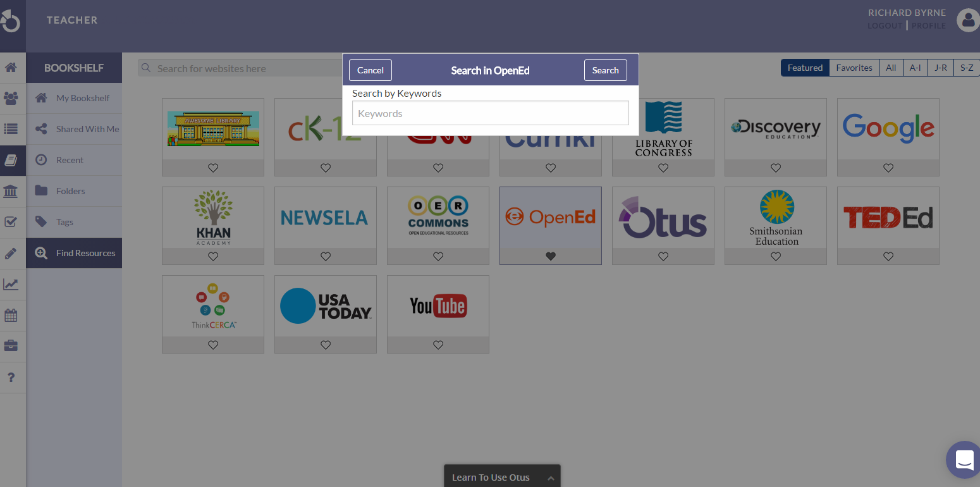Open the help question mark icon

[11, 378]
